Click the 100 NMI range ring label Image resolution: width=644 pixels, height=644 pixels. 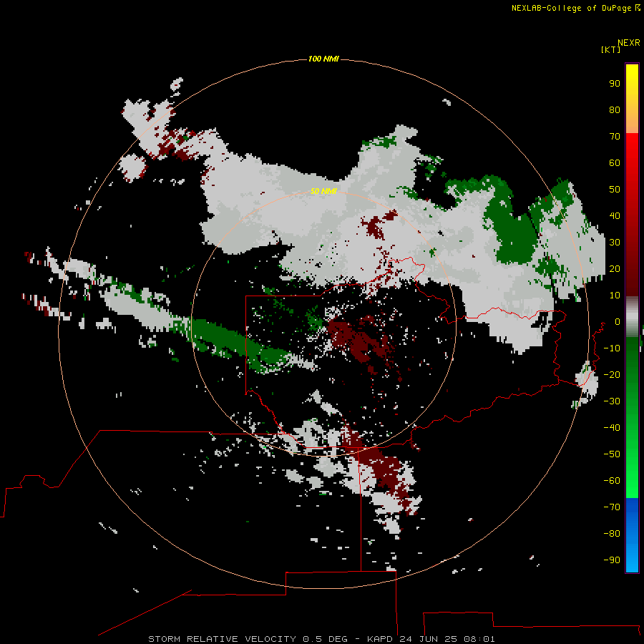[x=323, y=59]
